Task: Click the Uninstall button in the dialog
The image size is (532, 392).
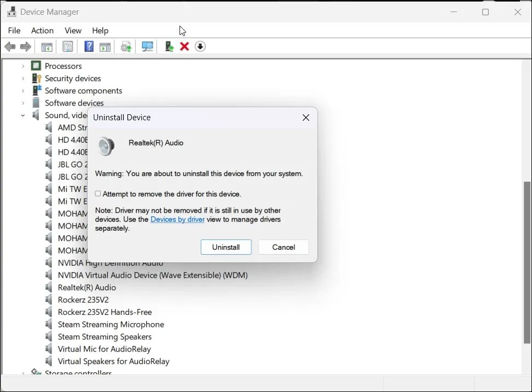Action: [x=226, y=247]
